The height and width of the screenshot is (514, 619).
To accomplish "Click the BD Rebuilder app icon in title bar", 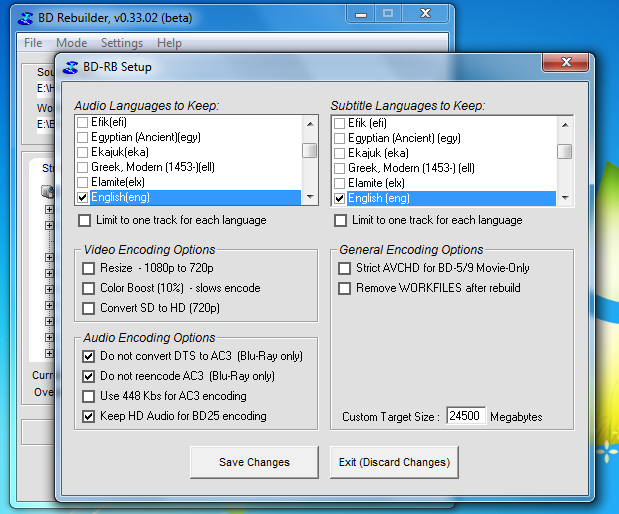I will click(26, 18).
